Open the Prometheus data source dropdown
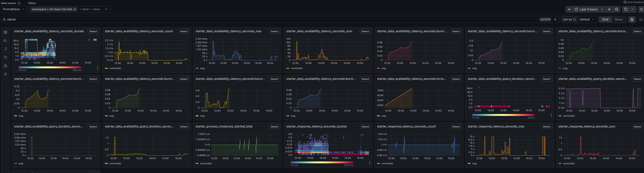 [13, 9]
